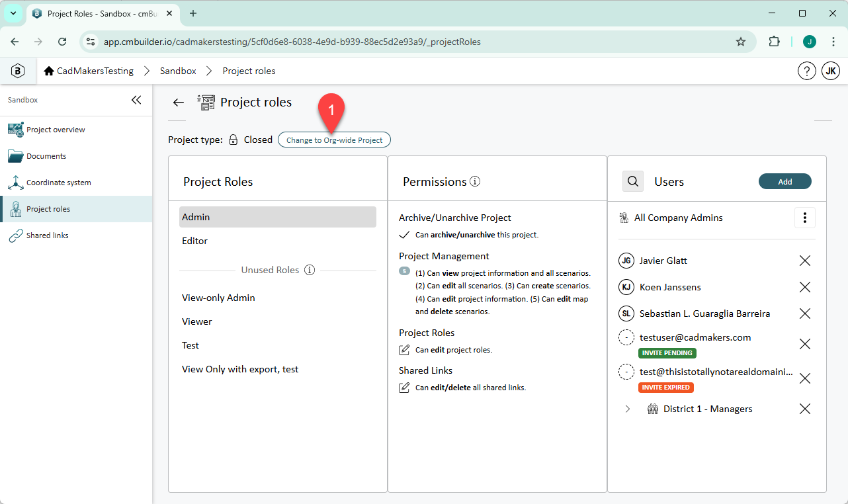
Task: Click the Project Roles edit pencil icon
Action: 404,350
